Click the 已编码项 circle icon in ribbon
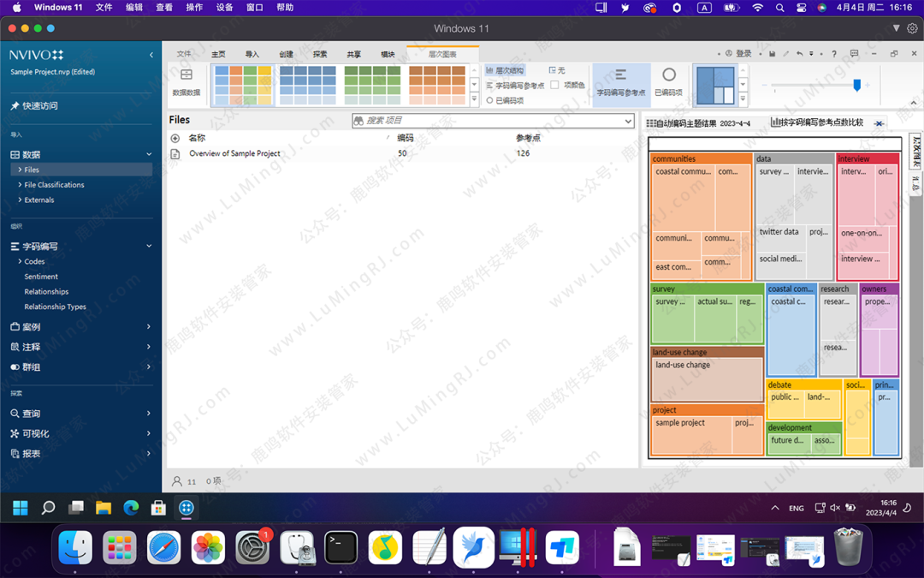 [669, 76]
